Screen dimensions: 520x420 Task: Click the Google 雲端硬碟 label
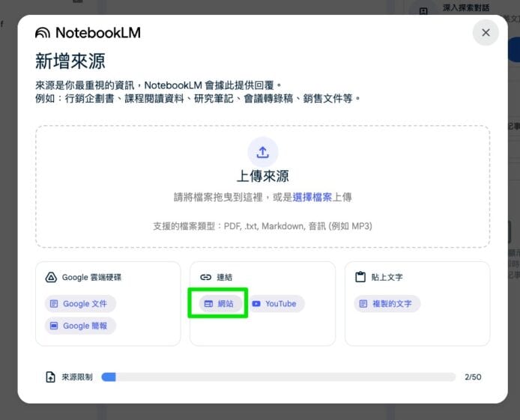click(91, 277)
